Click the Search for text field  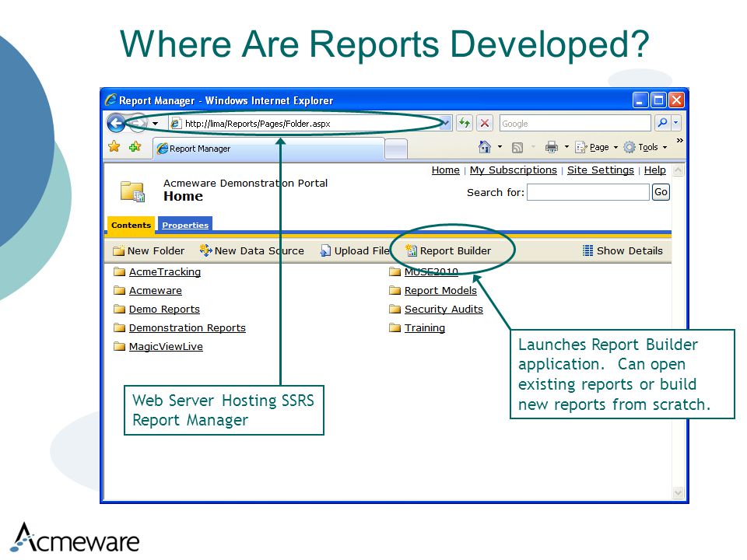pyautogui.click(x=588, y=192)
